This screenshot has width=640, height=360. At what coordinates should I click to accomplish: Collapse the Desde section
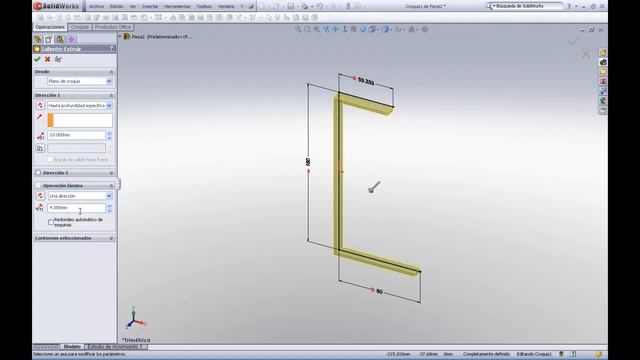pos(111,71)
